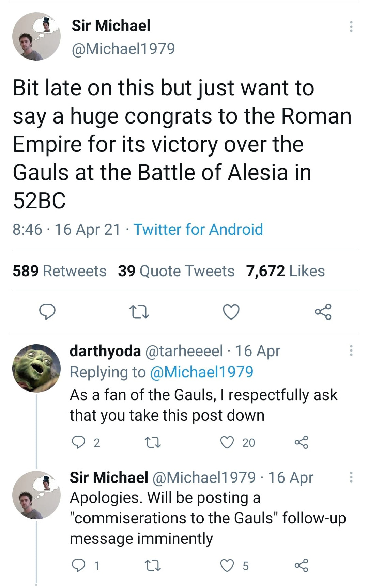Reply to Sir Michael's apologies tweet
The height and width of the screenshot is (588, 368).
[x=79, y=566]
